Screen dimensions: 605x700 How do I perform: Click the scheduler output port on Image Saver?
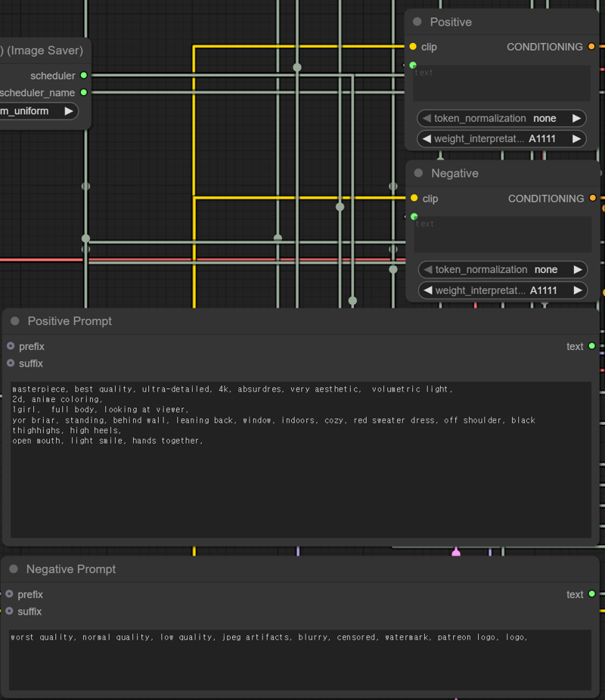click(83, 75)
